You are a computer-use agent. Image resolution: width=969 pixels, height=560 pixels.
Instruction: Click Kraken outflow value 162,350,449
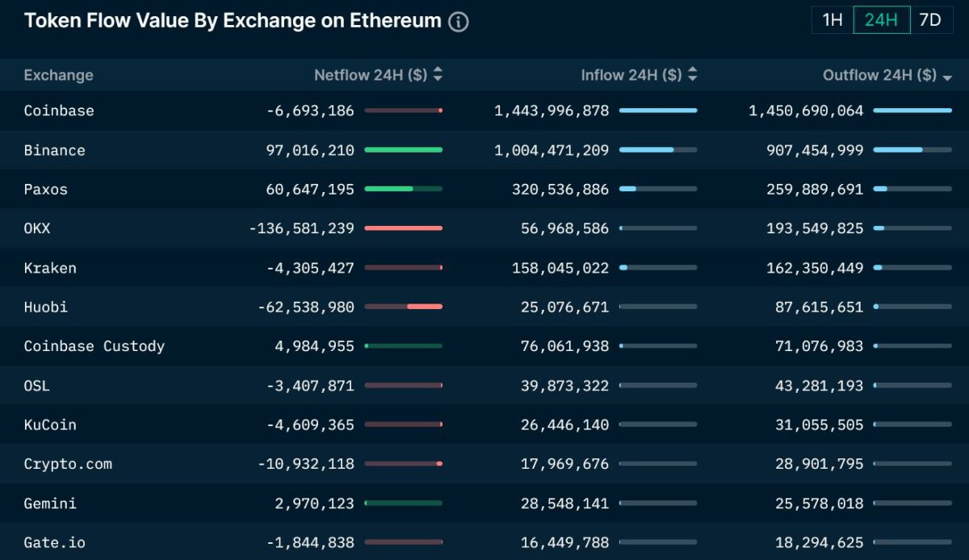[x=815, y=268]
